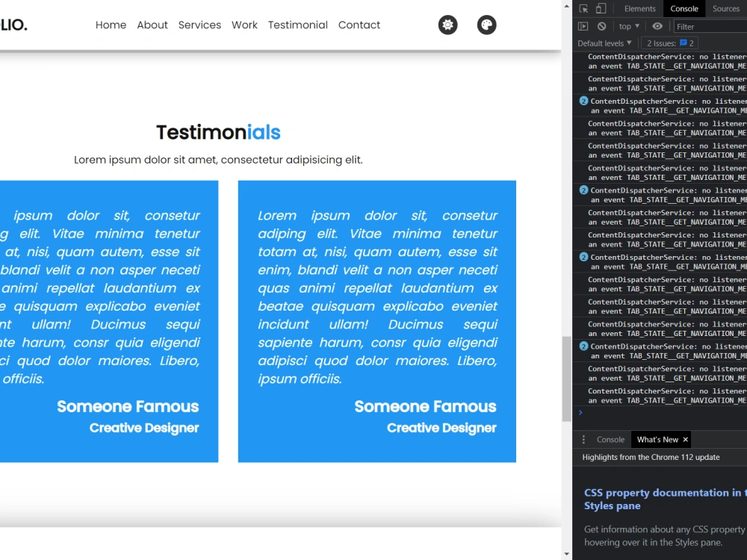Select the Console tab in top bar
The image size is (747, 560).
684,8
